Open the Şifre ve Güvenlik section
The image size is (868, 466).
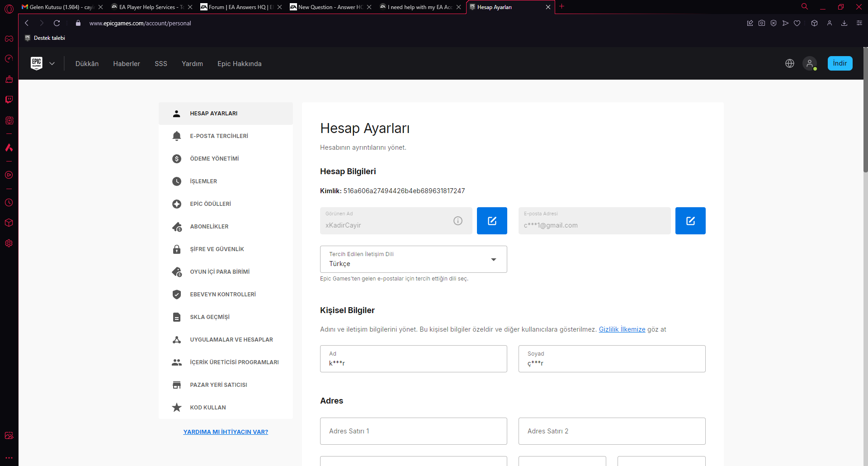pyautogui.click(x=217, y=249)
